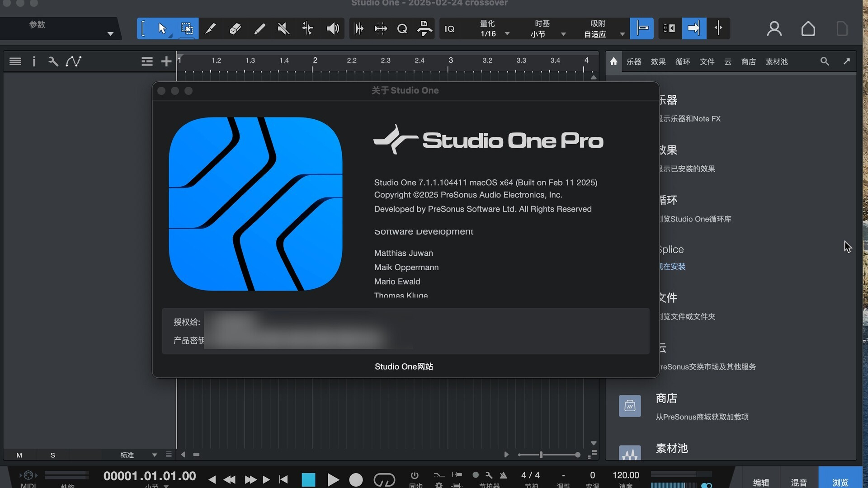Open the Studio One网站 link

[x=404, y=366]
